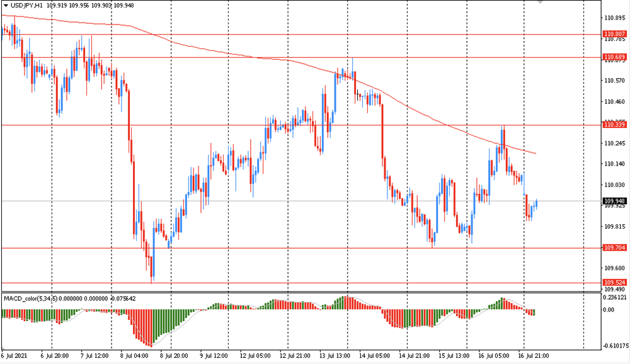Click the 109.490 price scale value
This screenshot has height=364, width=630.
pyautogui.click(x=615, y=289)
